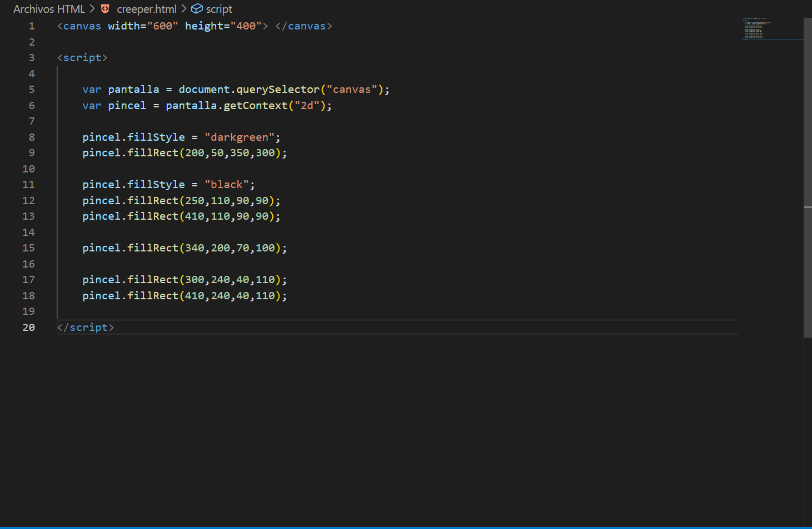Click the width="600" attribute value

[162, 26]
